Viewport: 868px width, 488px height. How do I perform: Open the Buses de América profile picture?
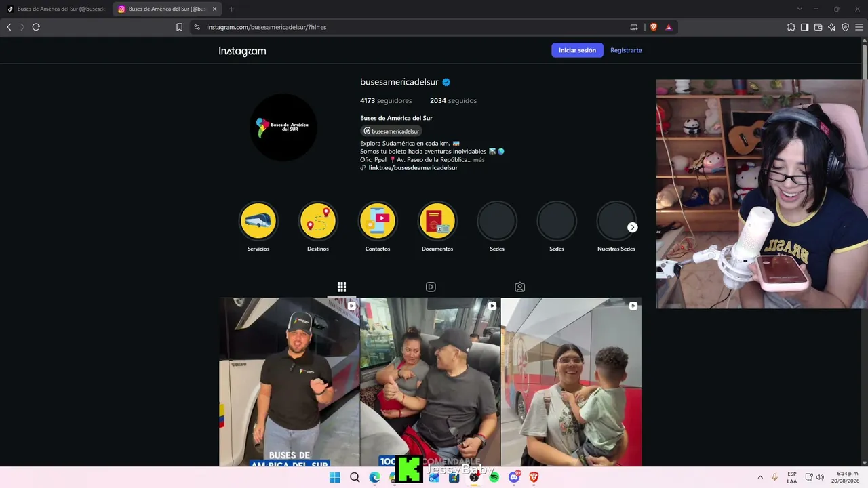tap(283, 127)
